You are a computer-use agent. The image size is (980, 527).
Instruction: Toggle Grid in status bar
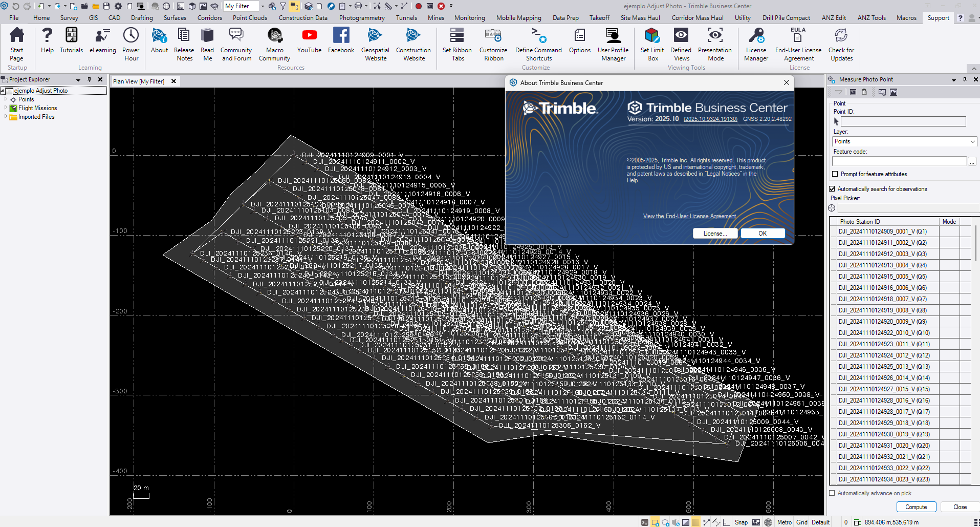click(x=802, y=522)
